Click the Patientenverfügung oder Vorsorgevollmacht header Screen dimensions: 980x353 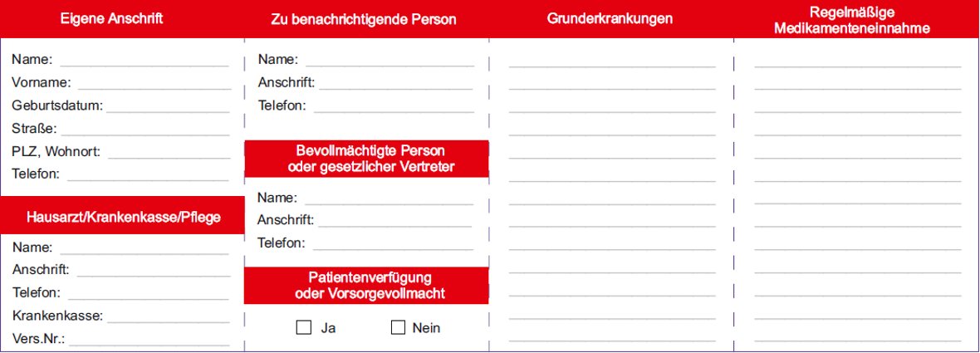tap(366, 287)
